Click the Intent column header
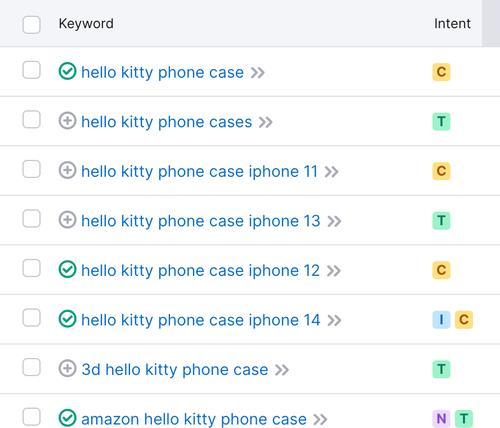The height and width of the screenshot is (428, 500). coord(452,24)
